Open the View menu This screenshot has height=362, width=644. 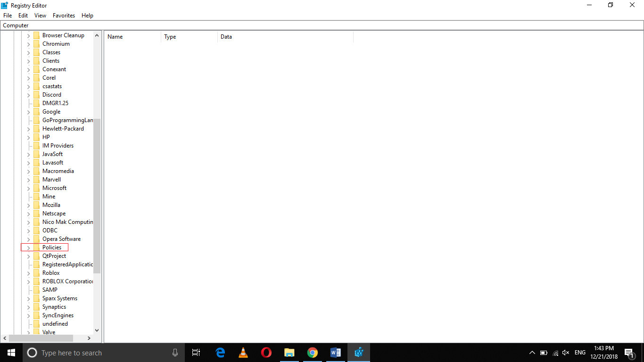tap(40, 15)
